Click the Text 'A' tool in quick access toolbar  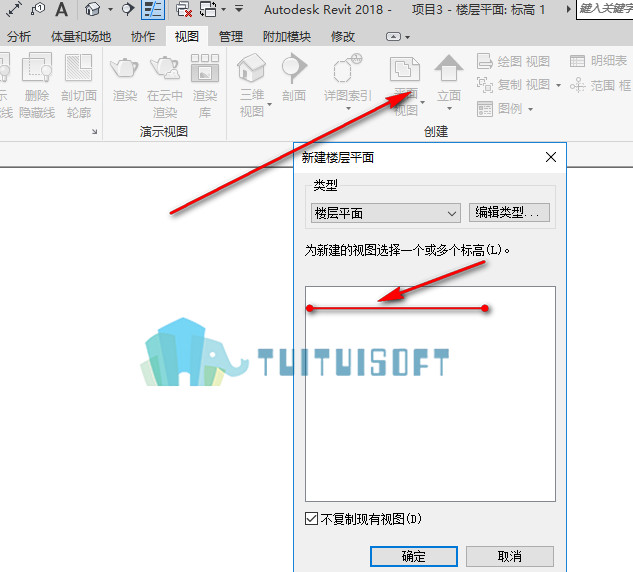[61, 9]
